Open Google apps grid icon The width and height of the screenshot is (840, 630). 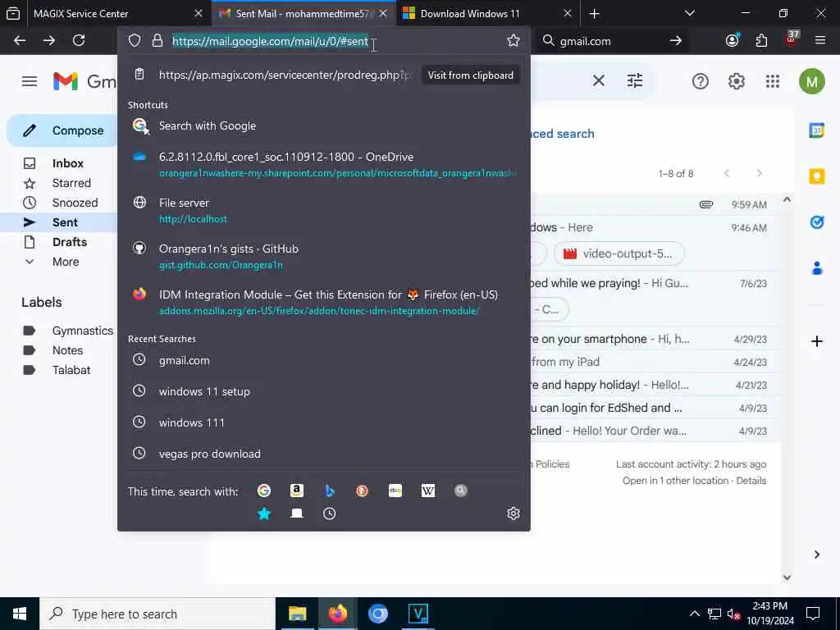(773, 81)
